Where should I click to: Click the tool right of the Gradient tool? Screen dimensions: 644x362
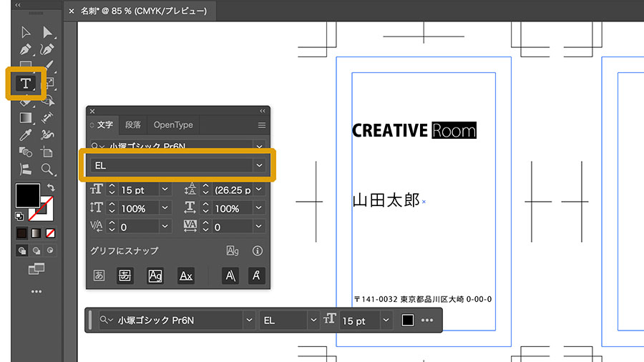(x=47, y=118)
